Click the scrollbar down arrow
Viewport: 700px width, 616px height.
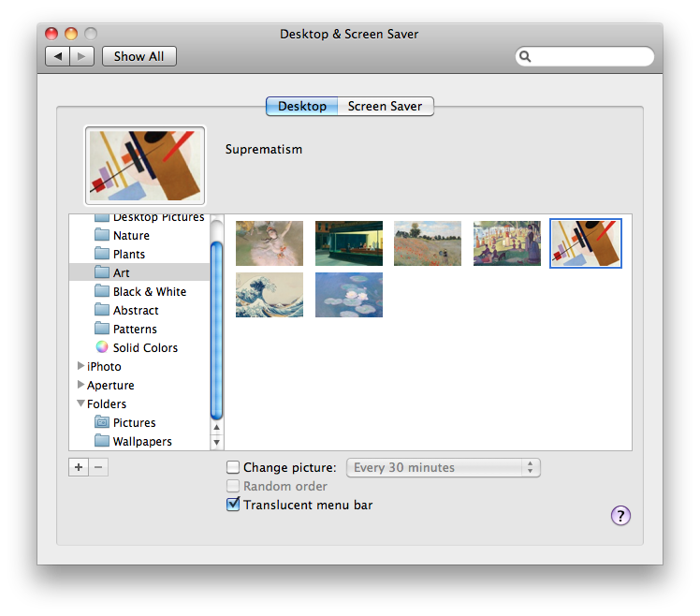click(x=216, y=442)
